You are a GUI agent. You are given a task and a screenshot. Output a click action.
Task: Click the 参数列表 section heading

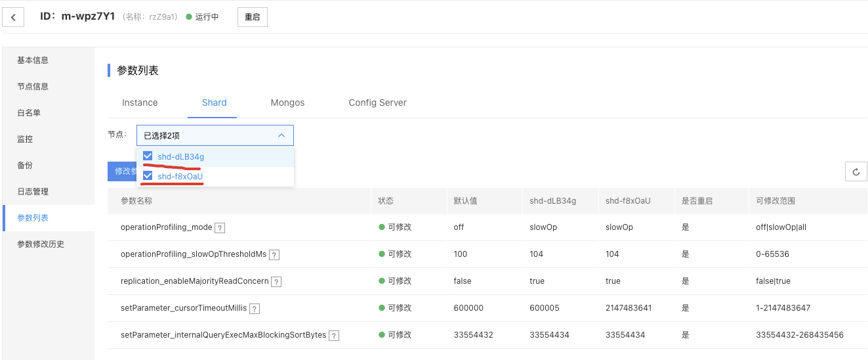tap(138, 70)
